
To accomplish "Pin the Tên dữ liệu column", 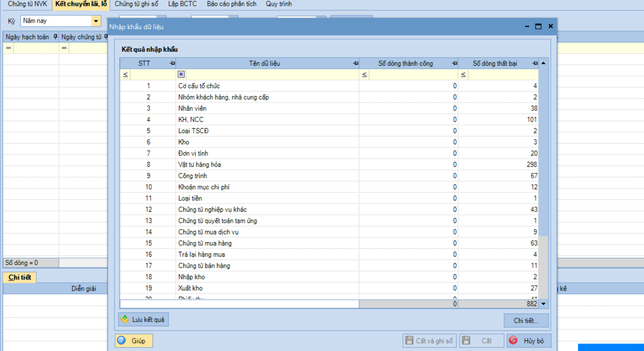I will click(356, 63).
